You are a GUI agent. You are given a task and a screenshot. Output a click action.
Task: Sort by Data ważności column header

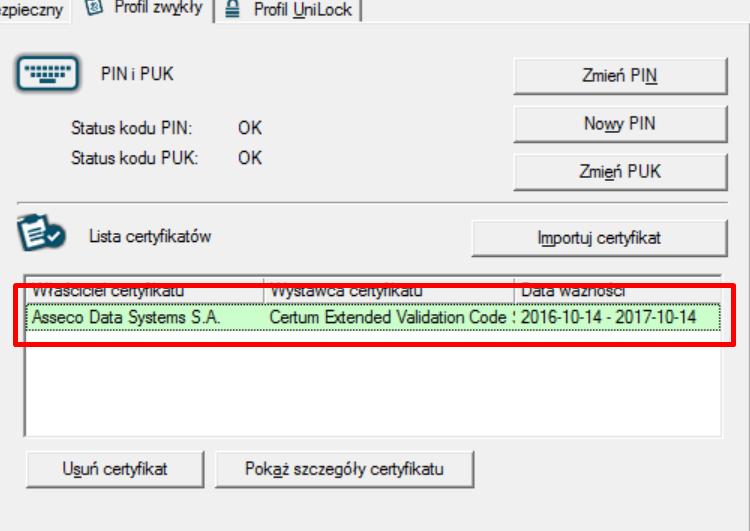coord(617,290)
